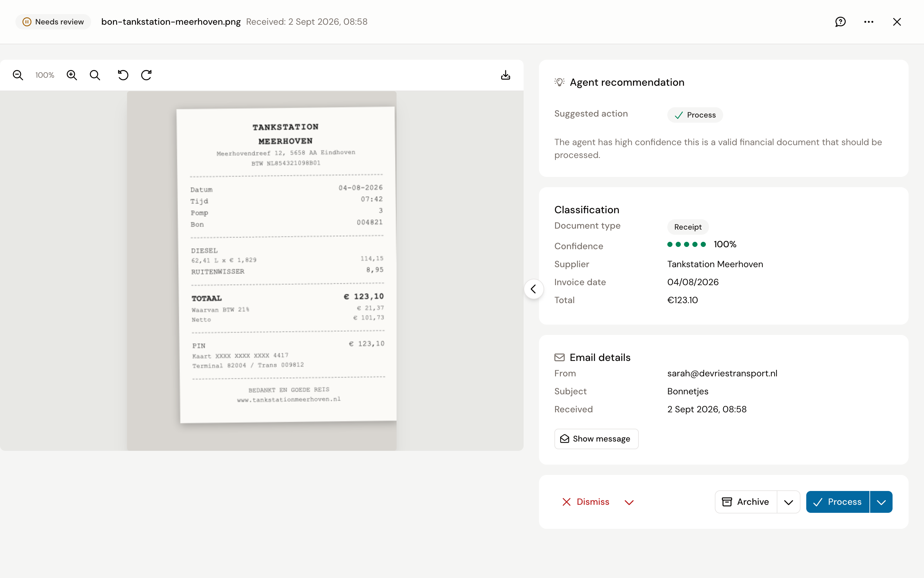
Task: Open the Process options dropdown arrow
Action: [881, 502]
